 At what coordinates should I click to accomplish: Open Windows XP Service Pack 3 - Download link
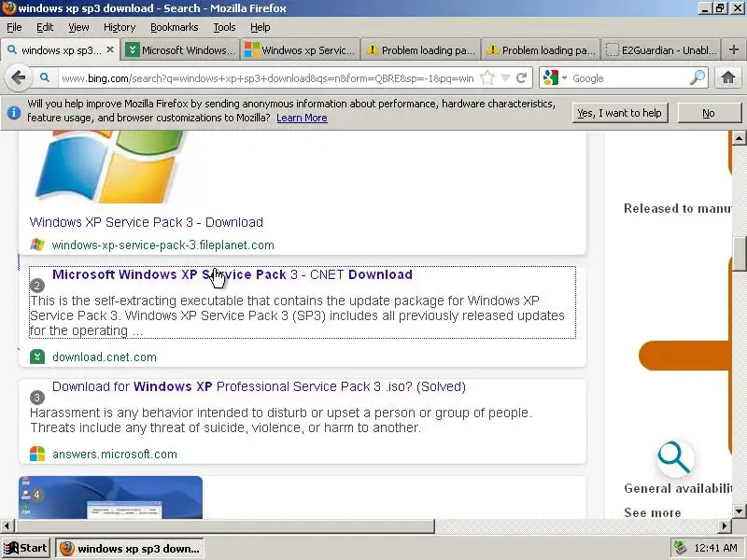coord(147,222)
